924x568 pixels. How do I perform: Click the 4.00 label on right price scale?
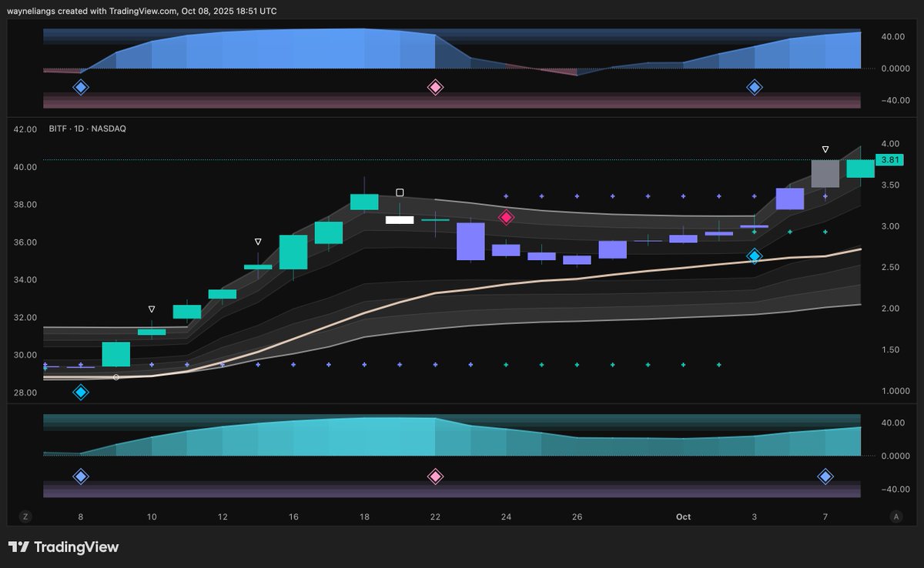(x=890, y=144)
